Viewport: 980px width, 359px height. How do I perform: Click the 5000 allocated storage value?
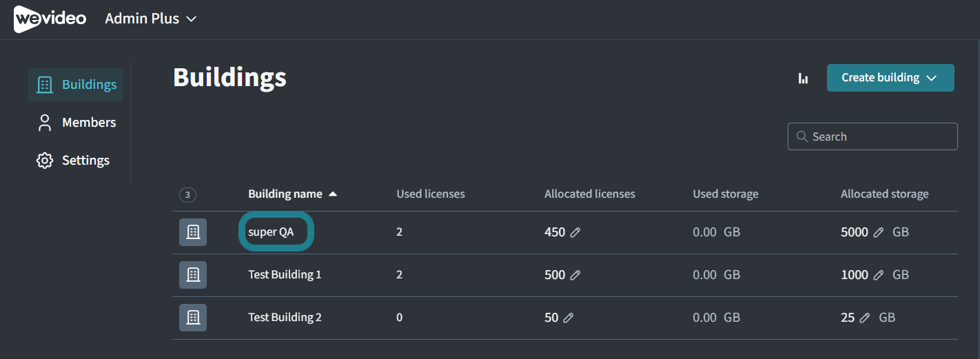855,232
